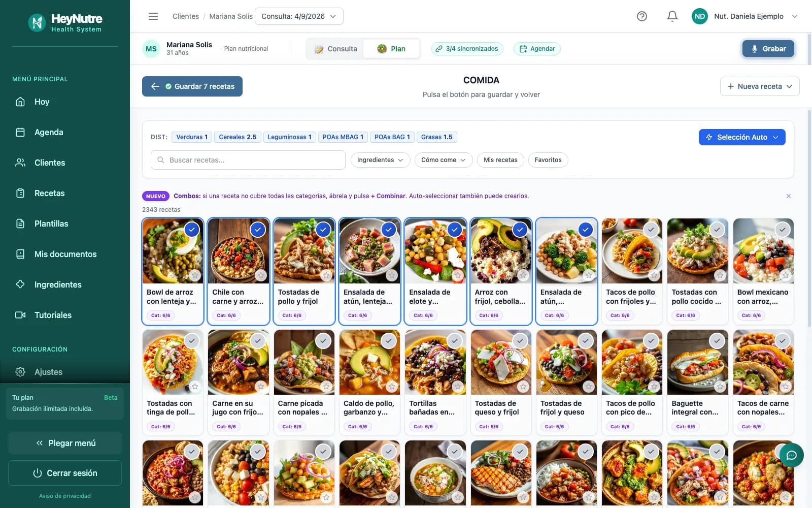Screen dimensions: 812x508
Task: Dismiss the Combos notice with X
Action: pyautogui.click(x=789, y=196)
